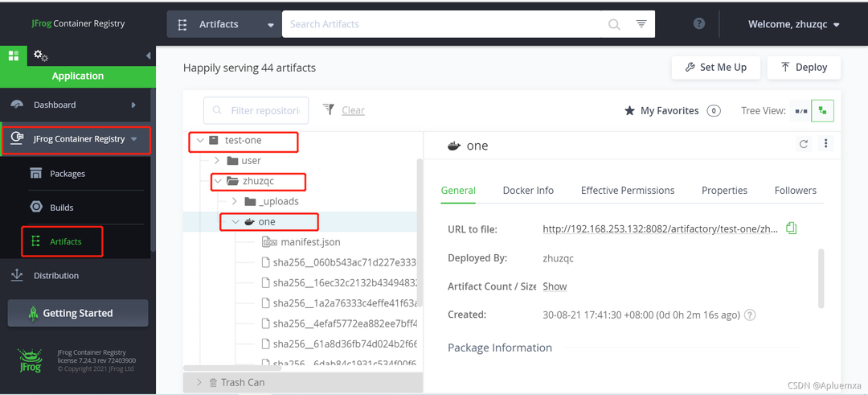Expand the _uploads folder chevron

pyautogui.click(x=234, y=201)
